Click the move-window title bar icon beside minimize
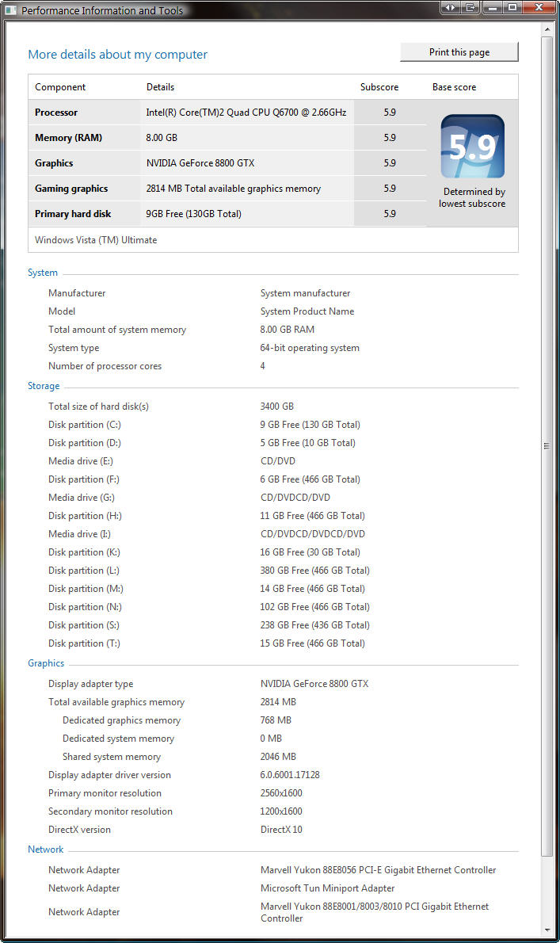The height and width of the screenshot is (943, 560). [x=470, y=7]
